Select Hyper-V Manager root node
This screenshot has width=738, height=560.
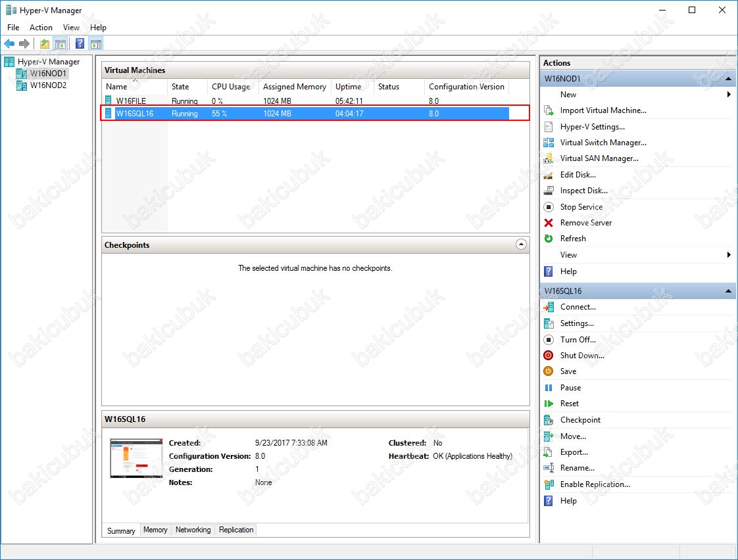click(49, 62)
